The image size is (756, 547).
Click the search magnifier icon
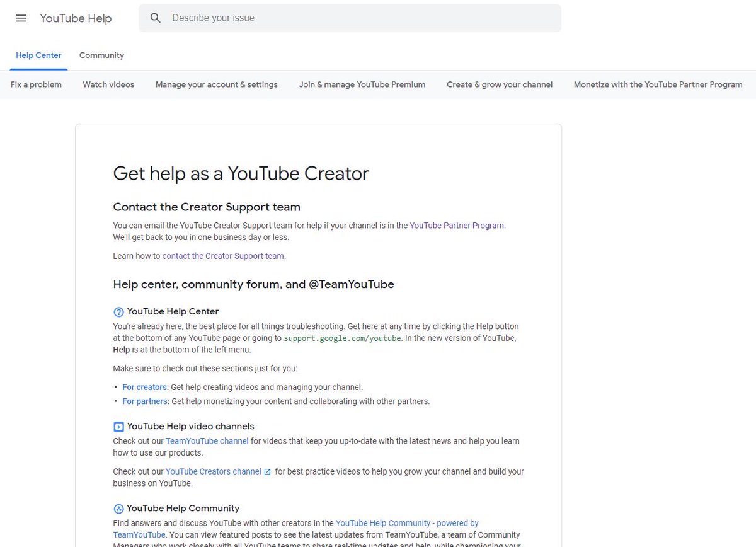[x=156, y=18]
